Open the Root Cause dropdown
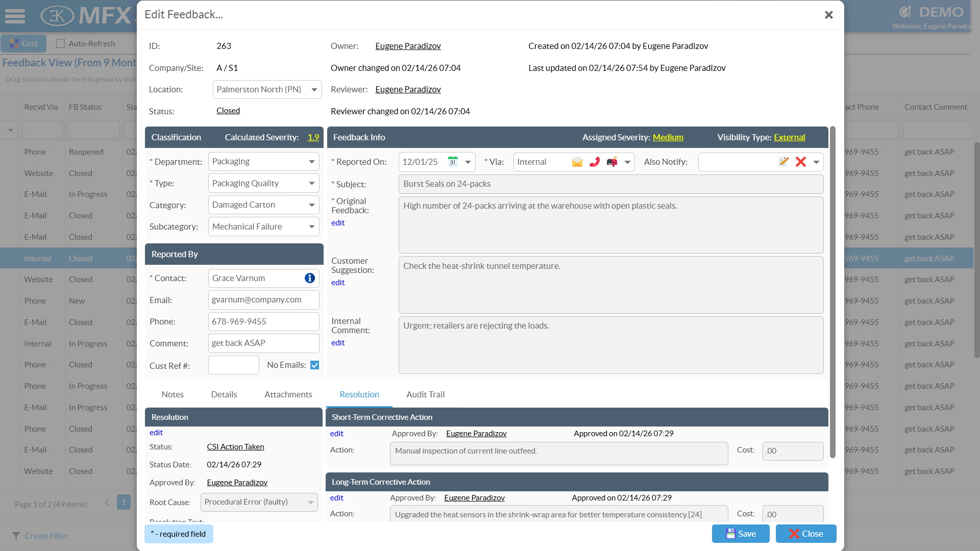The height and width of the screenshot is (551, 980). 310,503
